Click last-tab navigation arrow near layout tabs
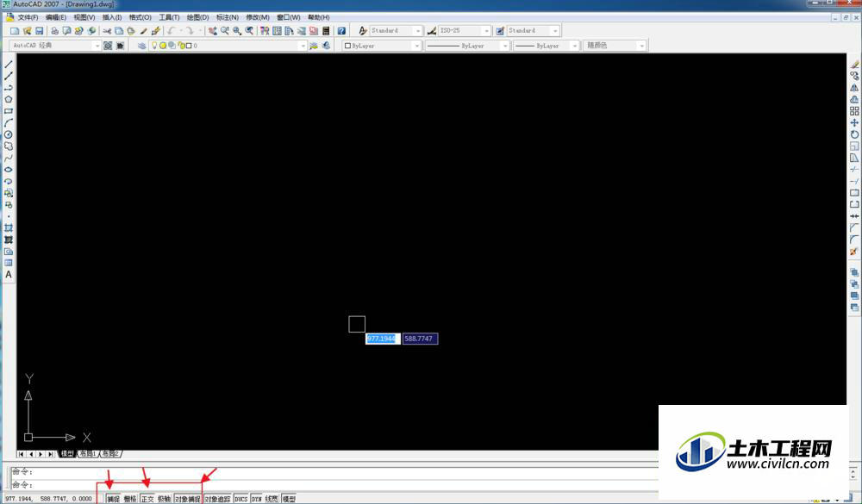 [51, 454]
